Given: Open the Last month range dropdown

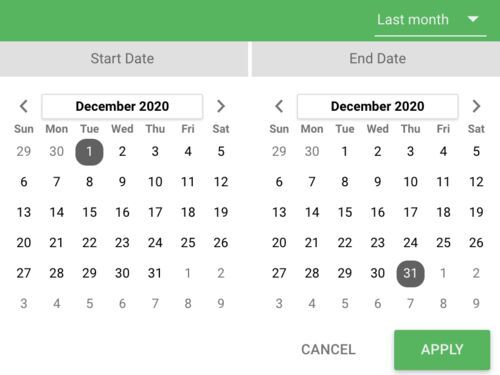Looking at the screenshot, I should [430, 20].
